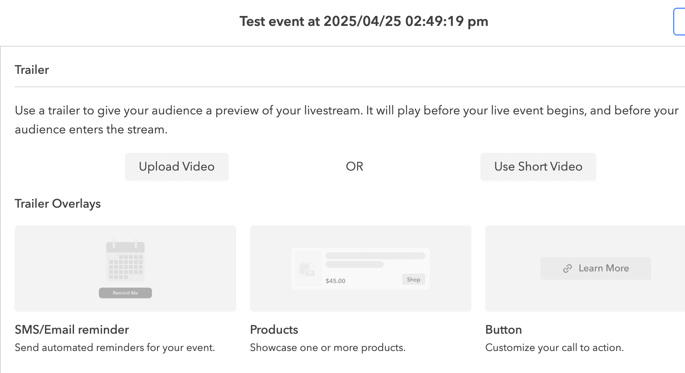Click the $45.00 price in the product preview

(x=335, y=281)
